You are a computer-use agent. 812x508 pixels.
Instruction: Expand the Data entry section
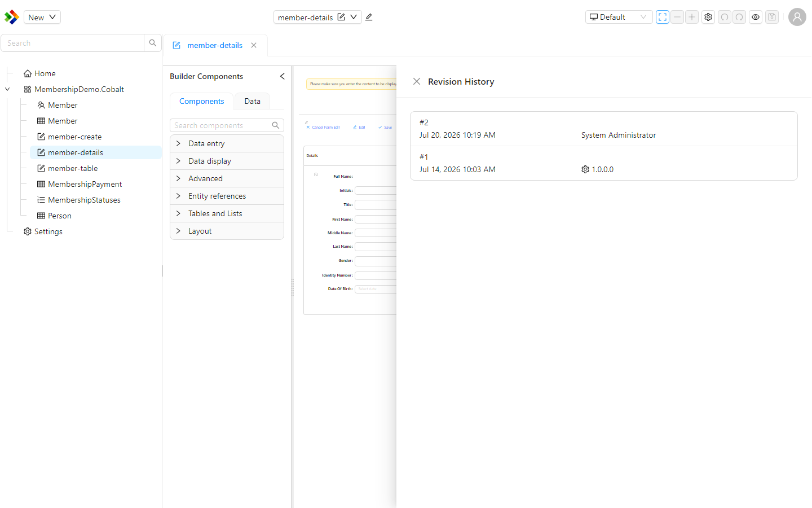click(227, 143)
